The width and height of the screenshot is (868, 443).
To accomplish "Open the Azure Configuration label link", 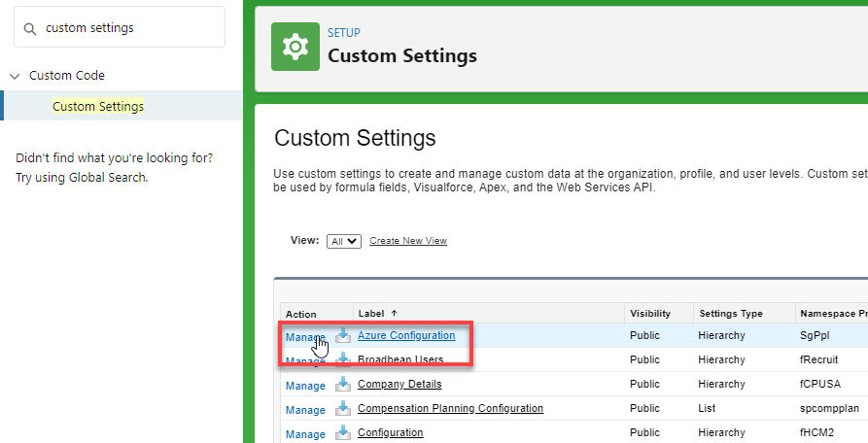I will pos(406,336).
